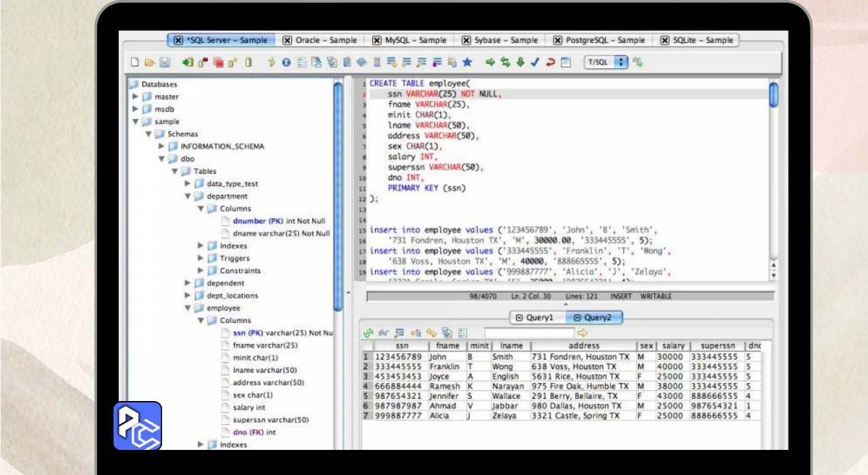This screenshot has height=475, width=868.
Task: Click the blue checkmark commit icon
Action: [535, 62]
